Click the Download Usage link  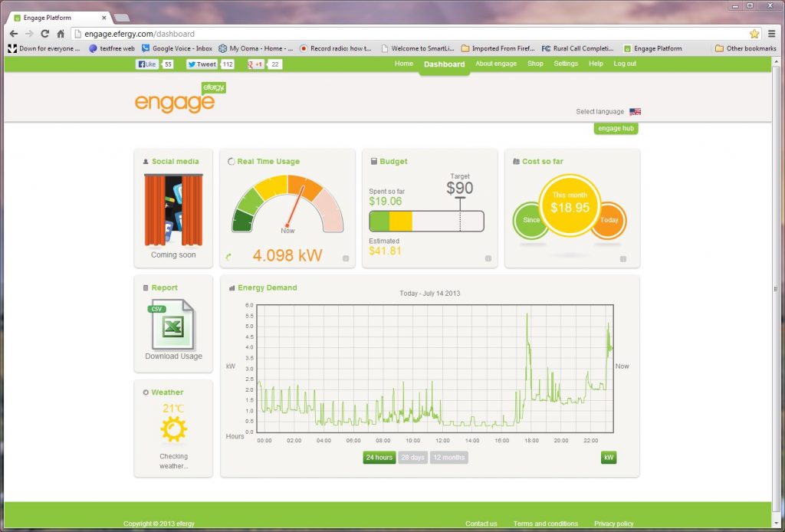click(174, 356)
